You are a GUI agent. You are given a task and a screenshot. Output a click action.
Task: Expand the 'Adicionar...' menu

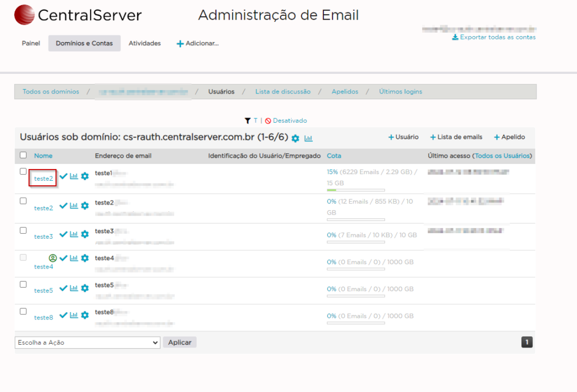(198, 43)
